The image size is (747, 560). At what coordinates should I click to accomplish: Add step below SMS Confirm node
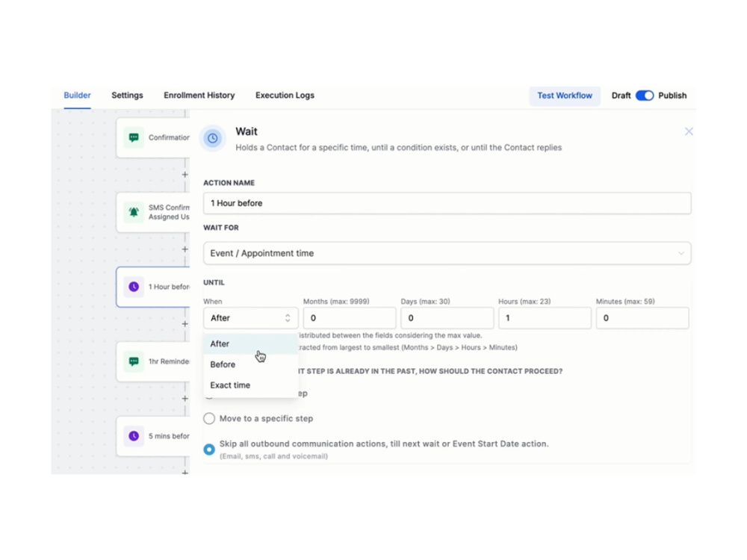[x=185, y=249]
